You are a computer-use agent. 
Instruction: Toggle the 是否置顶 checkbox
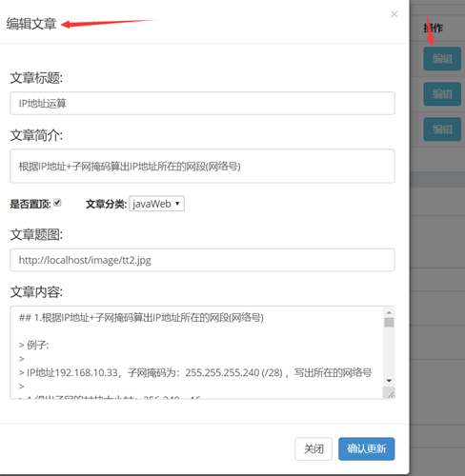(57, 203)
